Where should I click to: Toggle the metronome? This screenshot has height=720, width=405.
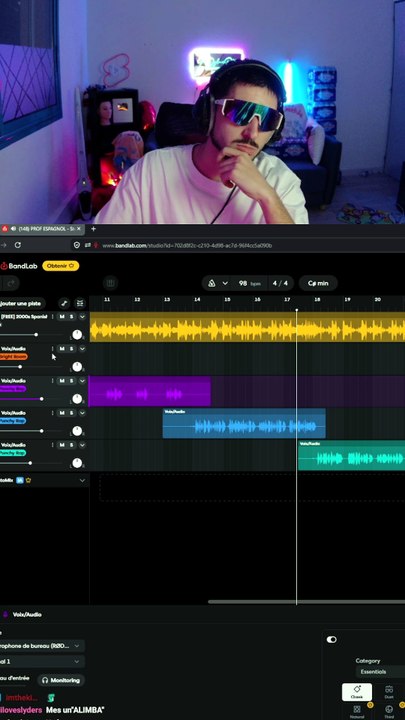pos(212,283)
